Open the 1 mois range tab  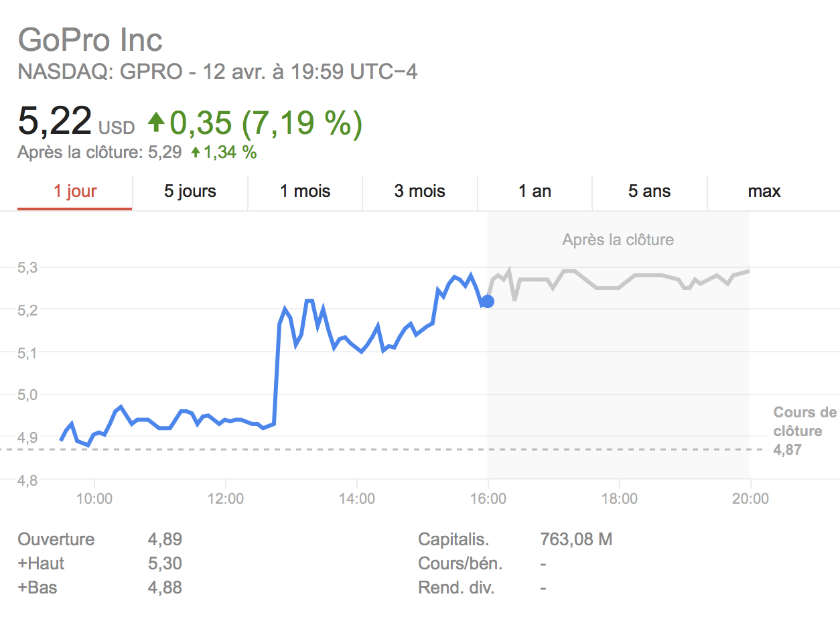(305, 192)
